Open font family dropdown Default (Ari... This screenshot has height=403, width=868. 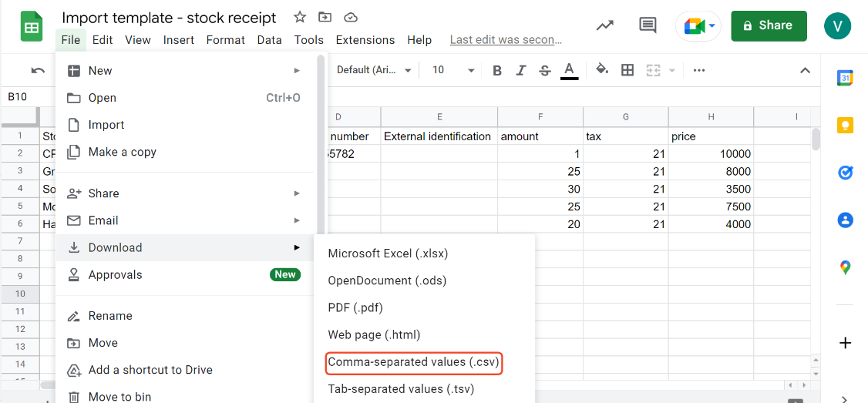pos(374,70)
